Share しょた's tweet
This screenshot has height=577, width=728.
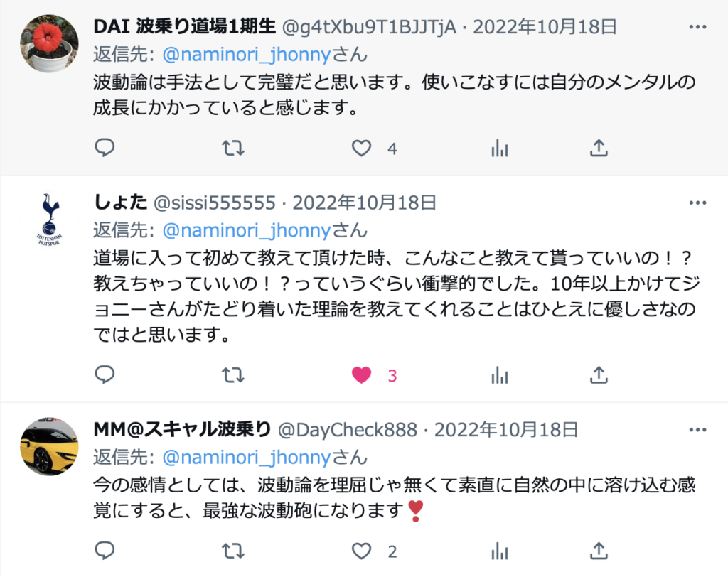click(599, 374)
